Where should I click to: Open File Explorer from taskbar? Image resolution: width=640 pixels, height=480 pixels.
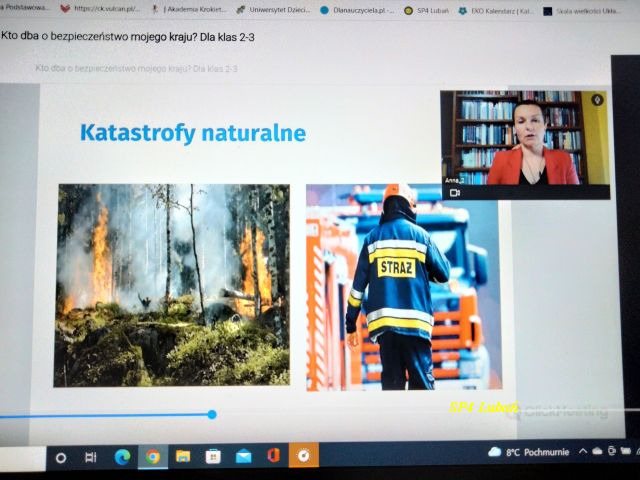[x=183, y=456]
